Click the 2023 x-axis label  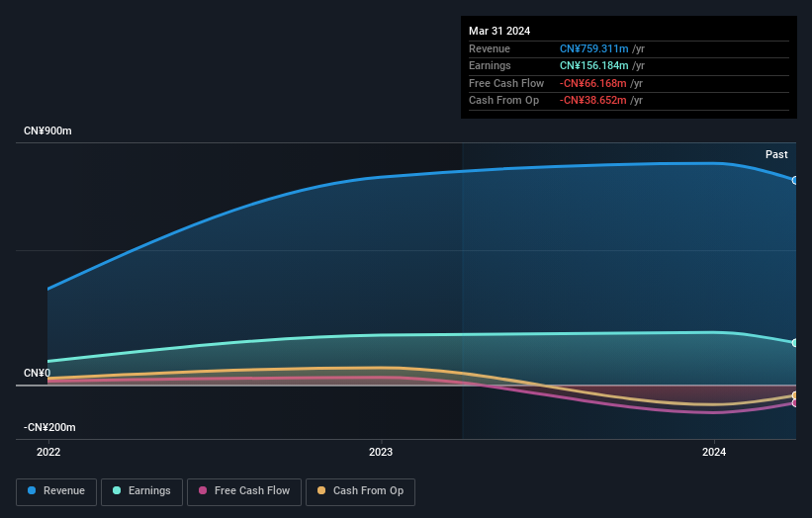click(381, 453)
